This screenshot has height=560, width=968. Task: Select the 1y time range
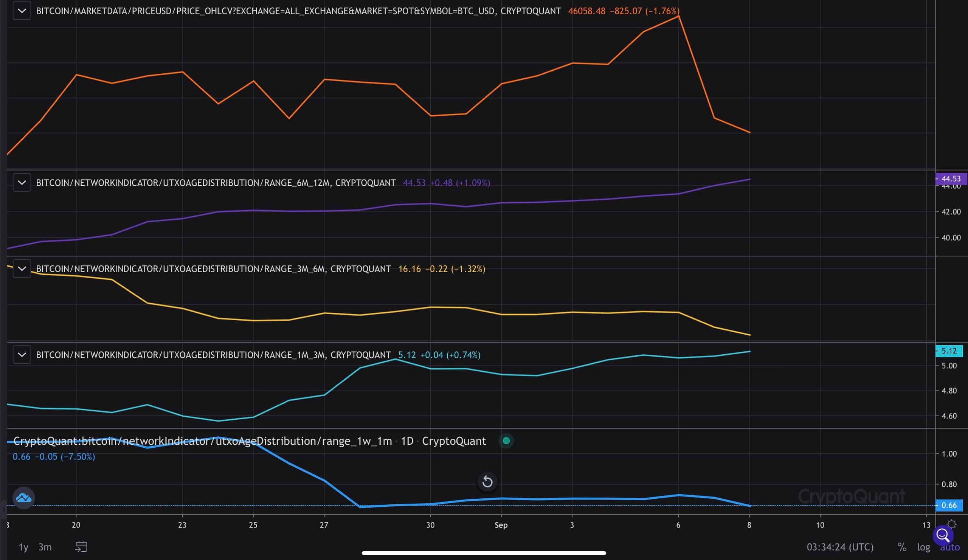pyautogui.click(x=23, y=547)
